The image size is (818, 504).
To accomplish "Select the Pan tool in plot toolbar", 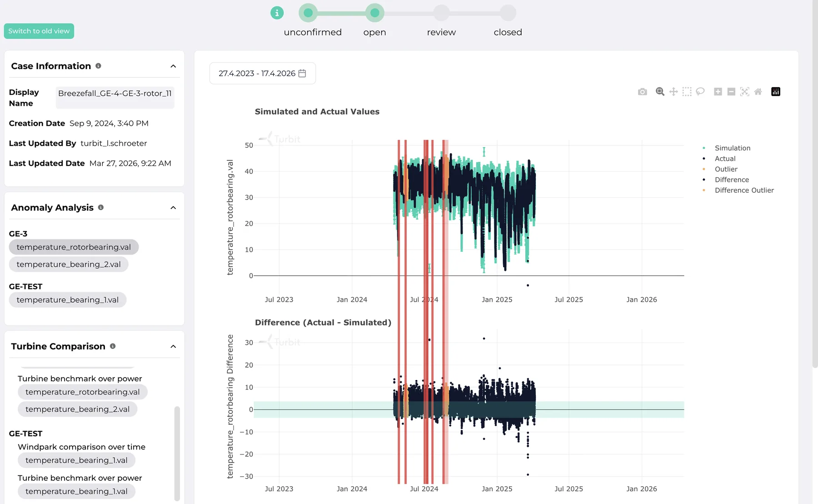I will pos(673,92).
